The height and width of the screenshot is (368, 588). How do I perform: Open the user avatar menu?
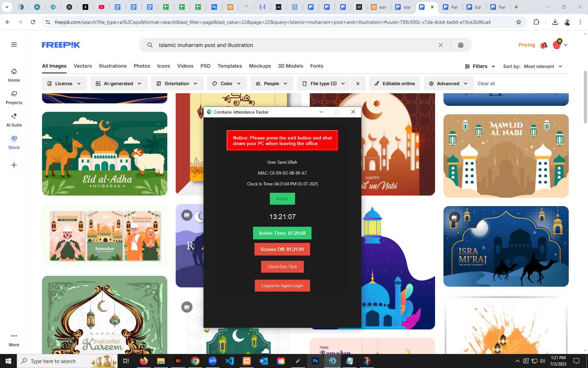coord(560,45)
